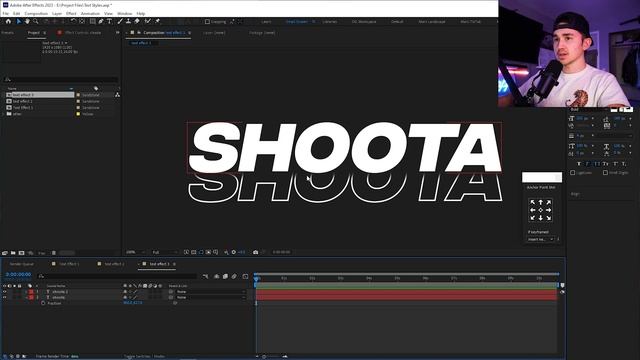Click the white fill color swatch
Viewport: 640px width, 360px height.
[x=613, y=109]
